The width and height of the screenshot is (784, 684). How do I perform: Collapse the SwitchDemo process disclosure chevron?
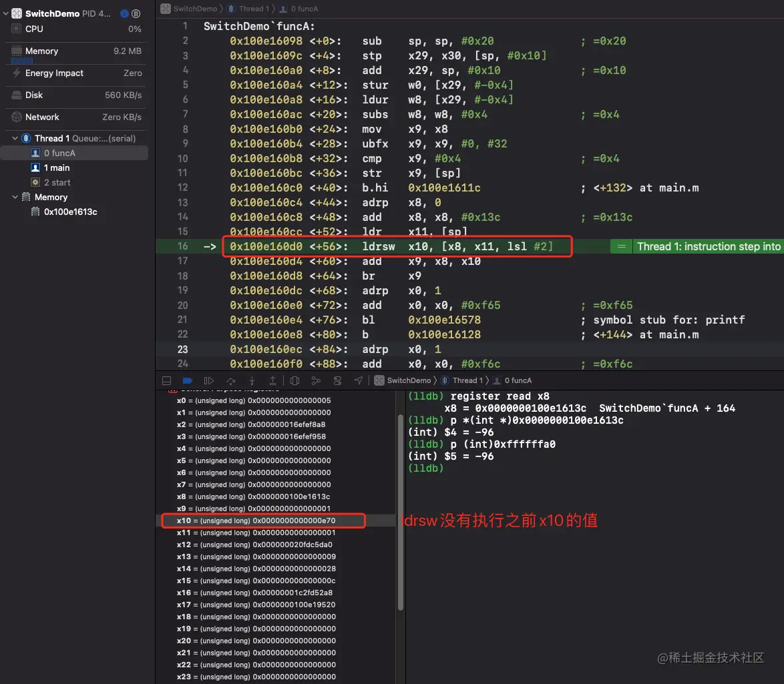tap(5, 13)
